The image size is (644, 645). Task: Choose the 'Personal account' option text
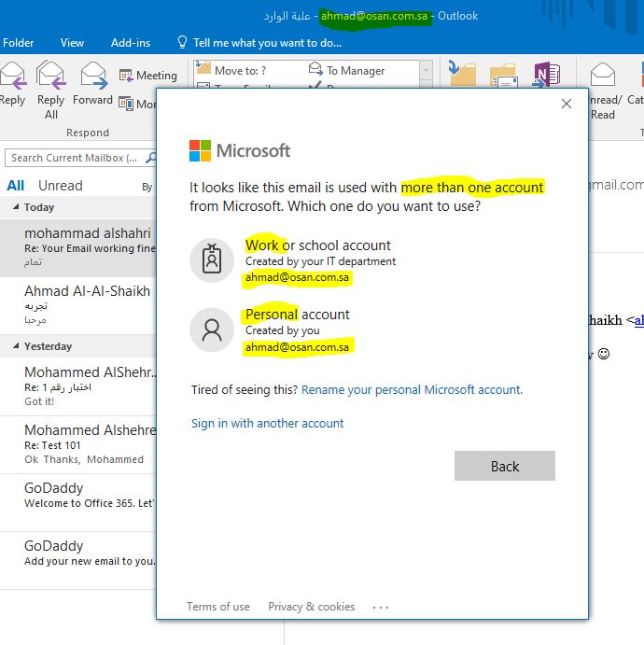pyautogui.click(x=298, y=315)
